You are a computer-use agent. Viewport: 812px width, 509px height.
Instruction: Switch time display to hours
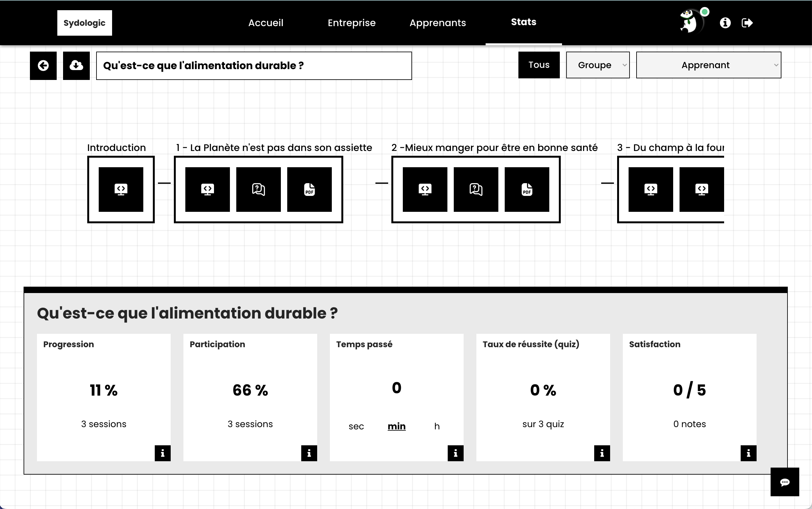(437, 426)
